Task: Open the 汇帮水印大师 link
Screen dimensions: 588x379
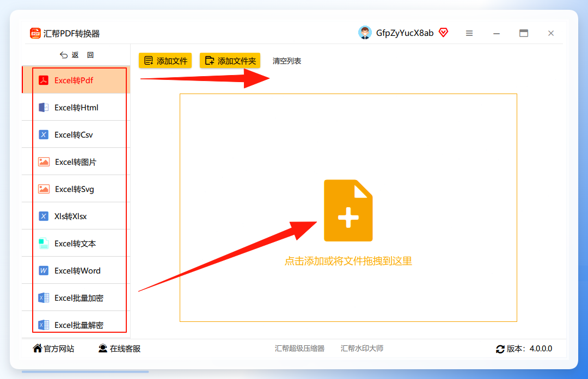Action: tap(362, 349)
